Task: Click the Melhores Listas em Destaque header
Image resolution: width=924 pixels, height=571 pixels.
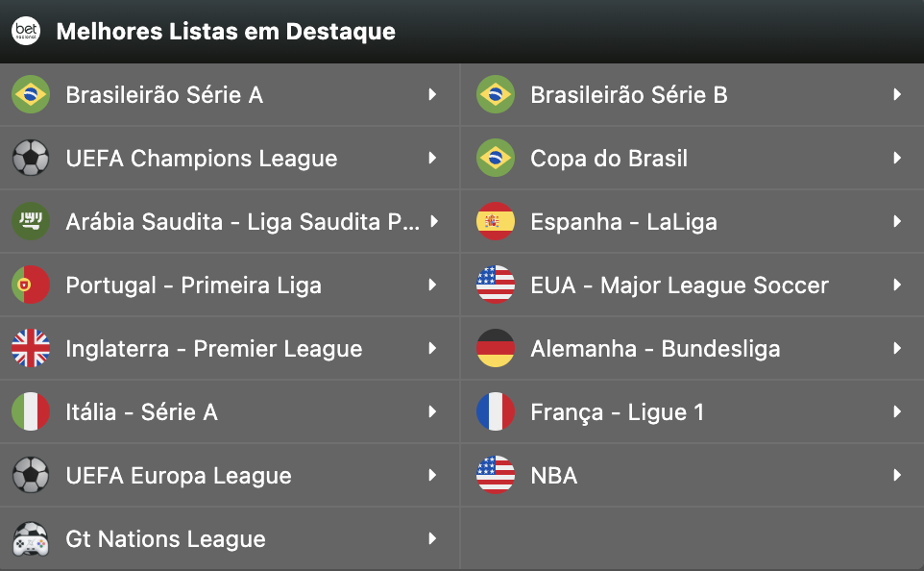Action: [226, 32]
